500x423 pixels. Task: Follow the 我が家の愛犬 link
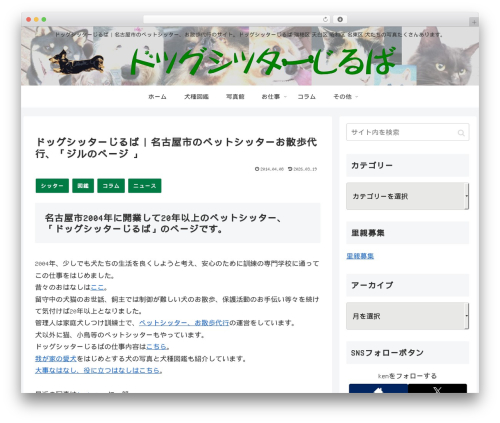point(56,359)
